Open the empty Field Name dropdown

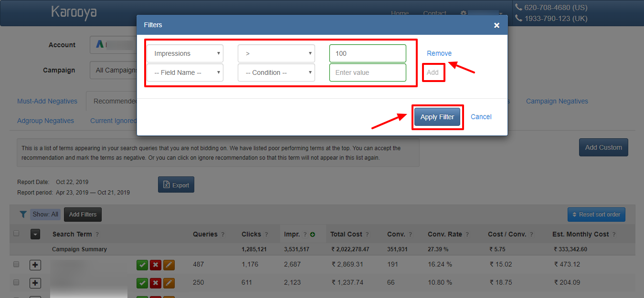click(x=185, y=72)
